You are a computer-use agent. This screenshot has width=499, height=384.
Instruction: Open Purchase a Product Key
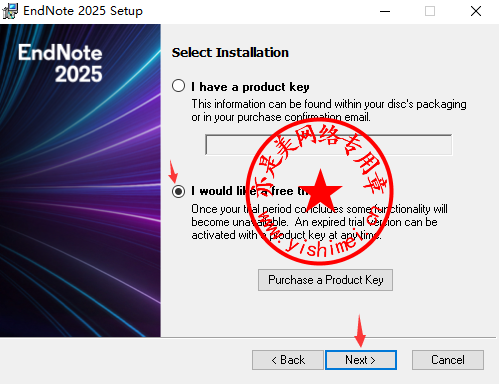[325, 280]
